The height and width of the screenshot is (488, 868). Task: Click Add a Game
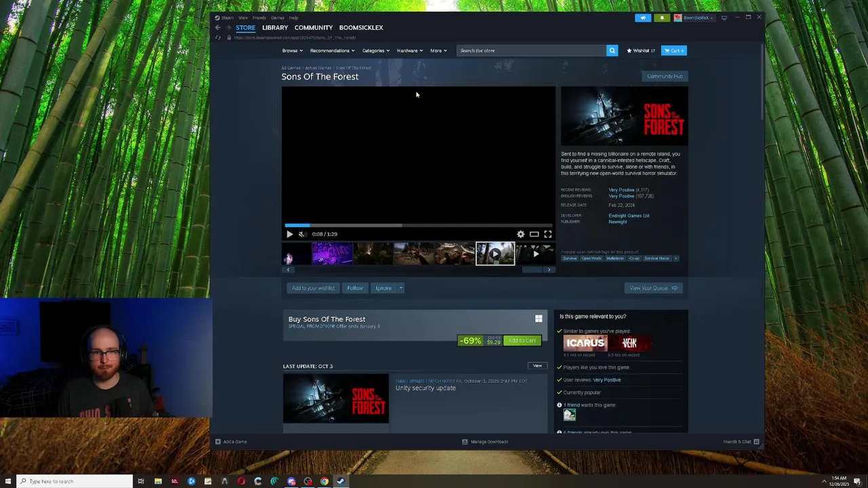(x=231, y=442)
